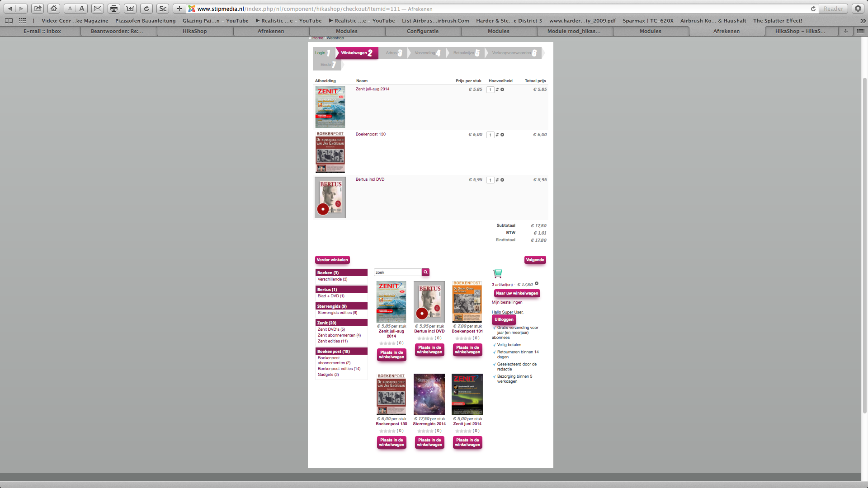The height and width of the screenshot is (488, 868).
Task: Open Top Sites grid icon
Action: pos(22,20)
